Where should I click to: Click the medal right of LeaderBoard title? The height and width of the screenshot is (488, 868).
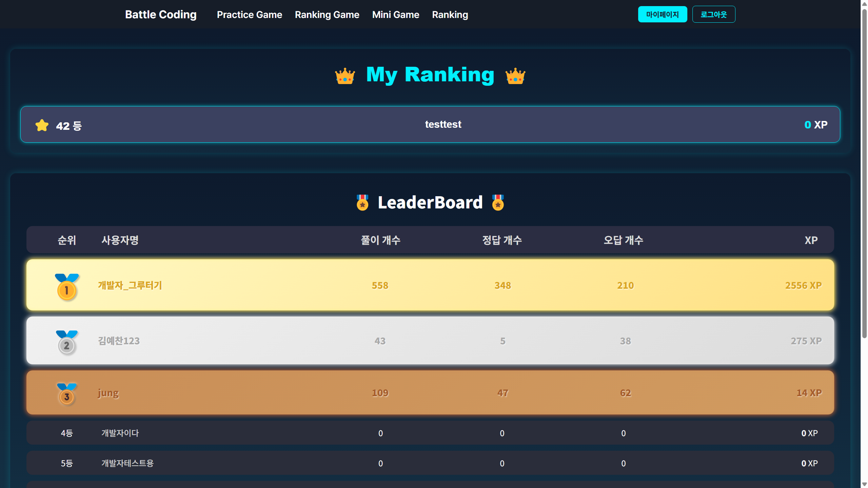(x=498, y=203)
